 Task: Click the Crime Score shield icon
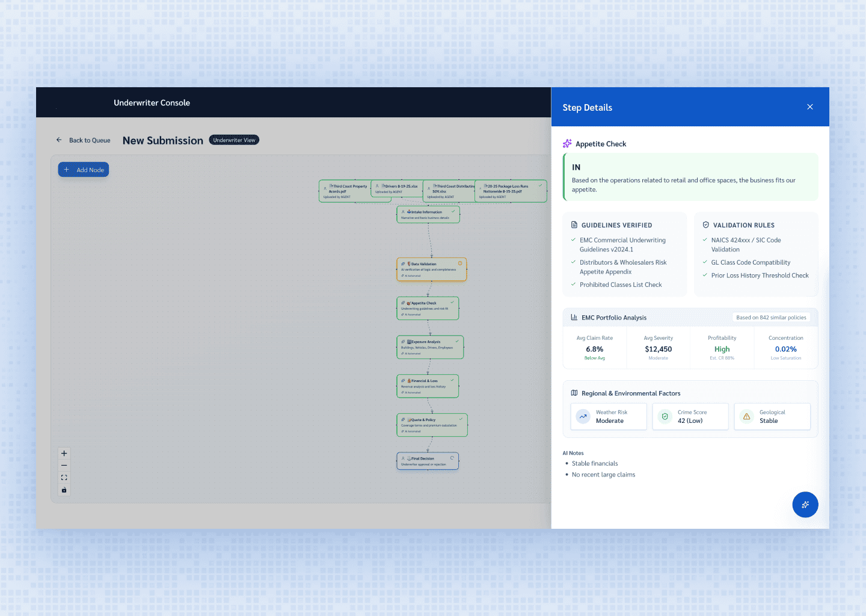click(665, 416)
